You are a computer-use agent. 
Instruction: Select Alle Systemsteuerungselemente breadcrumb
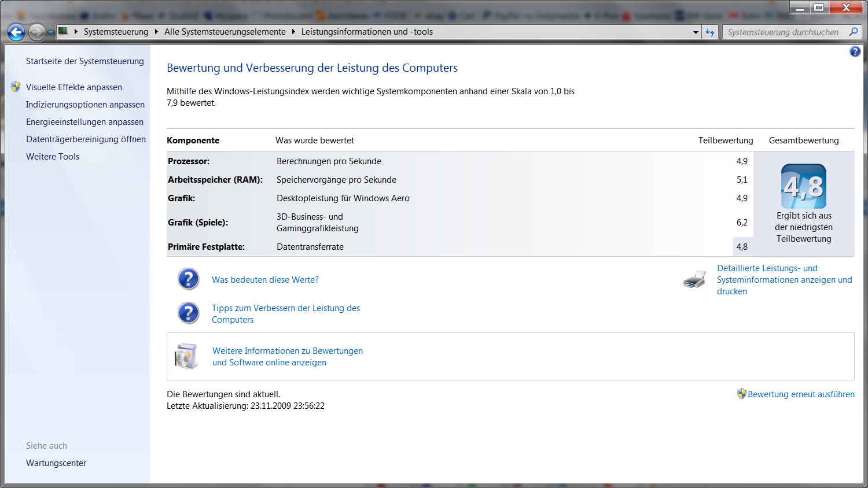click(x=225, y=32)
